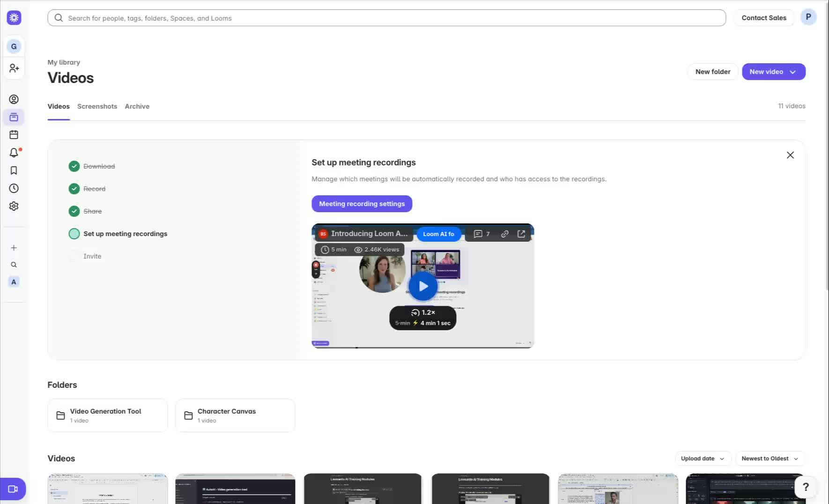The image size is (829, 504).
Task: Open the Settings gear icon
Action: (x=14, y=206)
